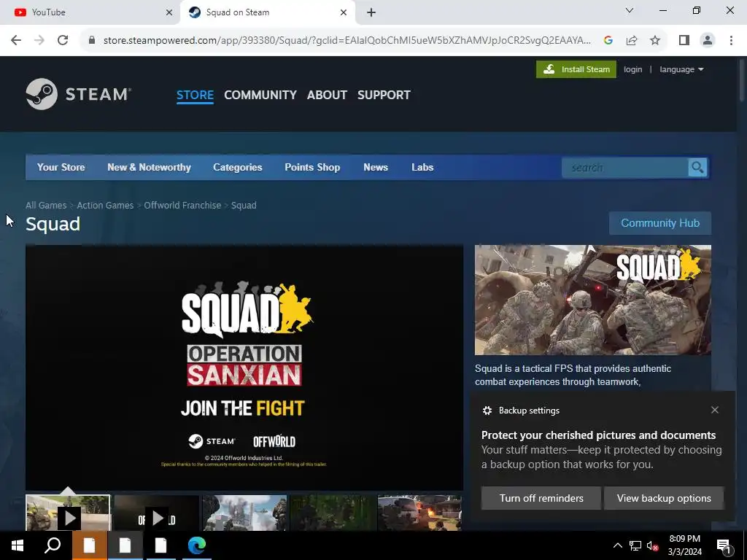Open the SUPPORT page

click(384, 95)
